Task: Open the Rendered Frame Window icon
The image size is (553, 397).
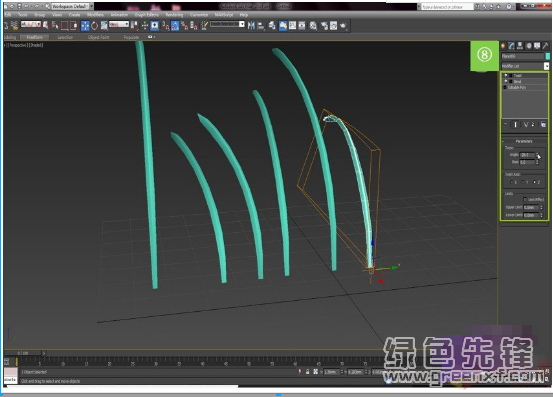Action: tap(334, 25)
